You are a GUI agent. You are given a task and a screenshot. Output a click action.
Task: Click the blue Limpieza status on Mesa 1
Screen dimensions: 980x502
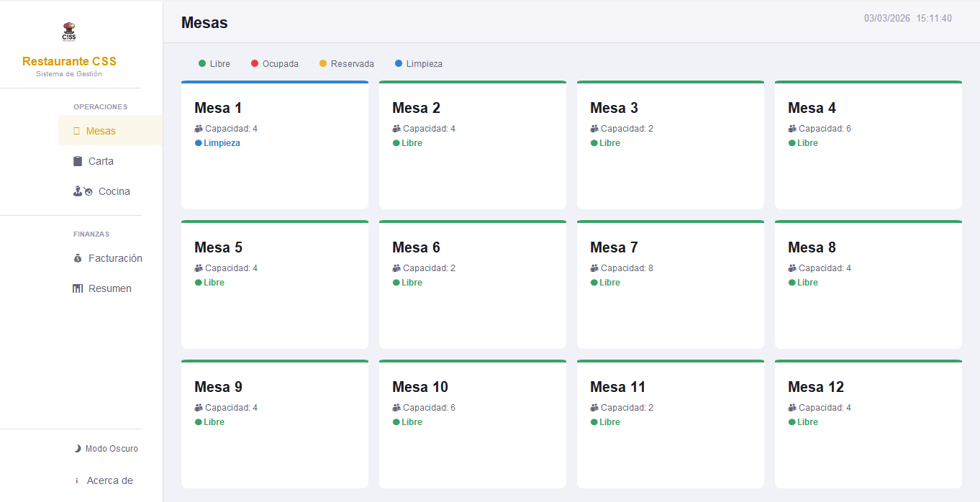point(217,143)
